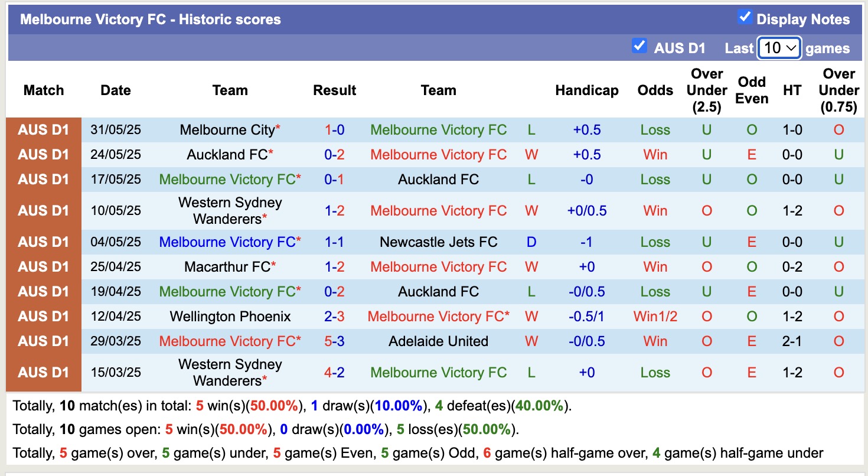The width and height of the screenshot is (868, 476).
Task: Click the Handicap column header
Action: point(586,90)
